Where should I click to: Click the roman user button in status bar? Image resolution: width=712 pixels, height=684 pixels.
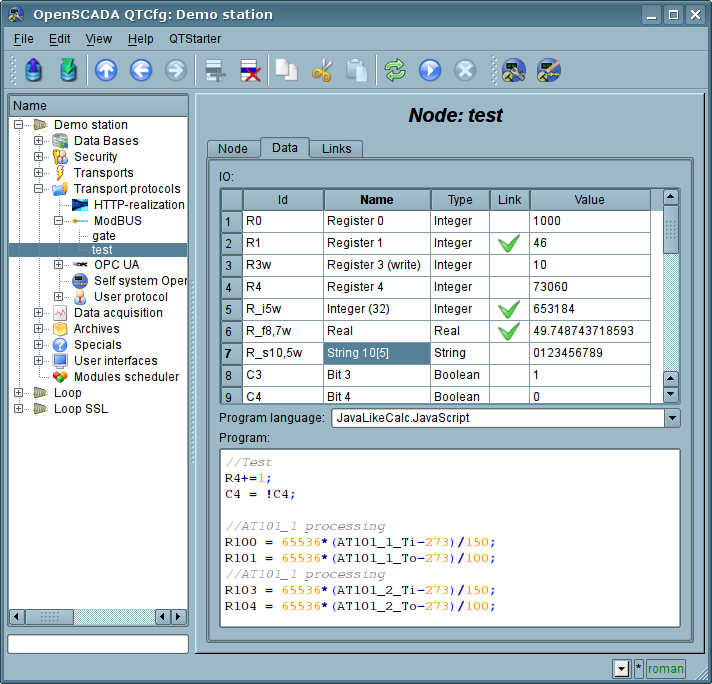[665, 669]
